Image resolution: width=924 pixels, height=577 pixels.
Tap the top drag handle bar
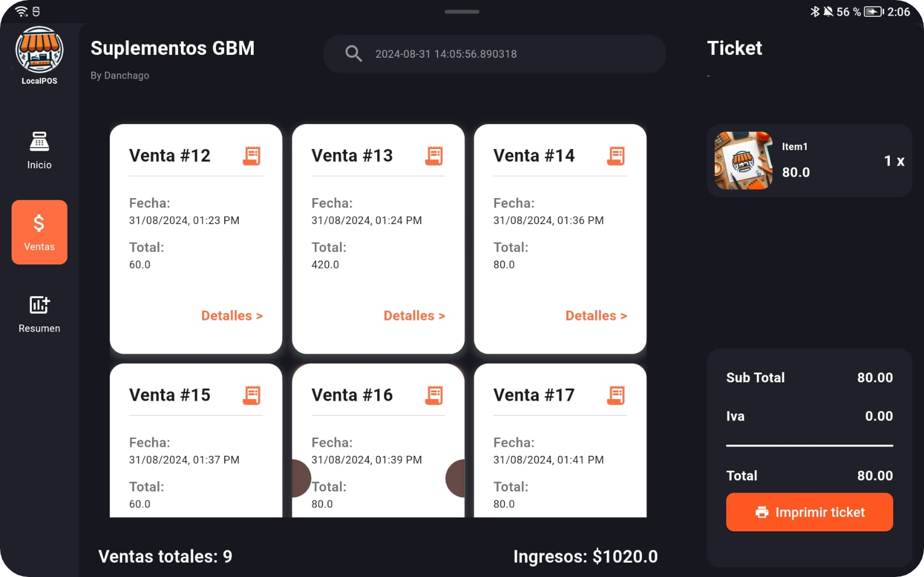[462, 12]
